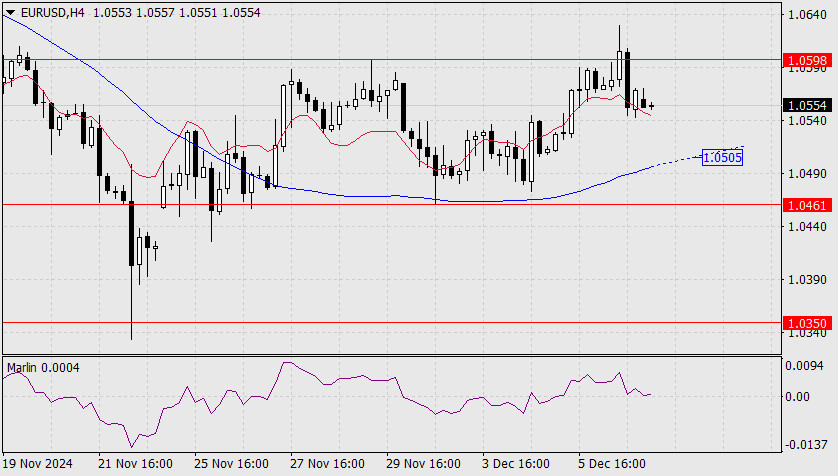This screenshot has width=838, height=476.
Task: Click the current price label 1.0554
Action: coord(807,105)
